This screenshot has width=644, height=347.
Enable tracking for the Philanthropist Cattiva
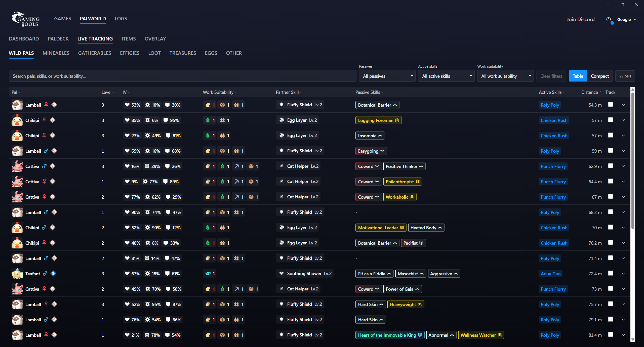[611, 181]
